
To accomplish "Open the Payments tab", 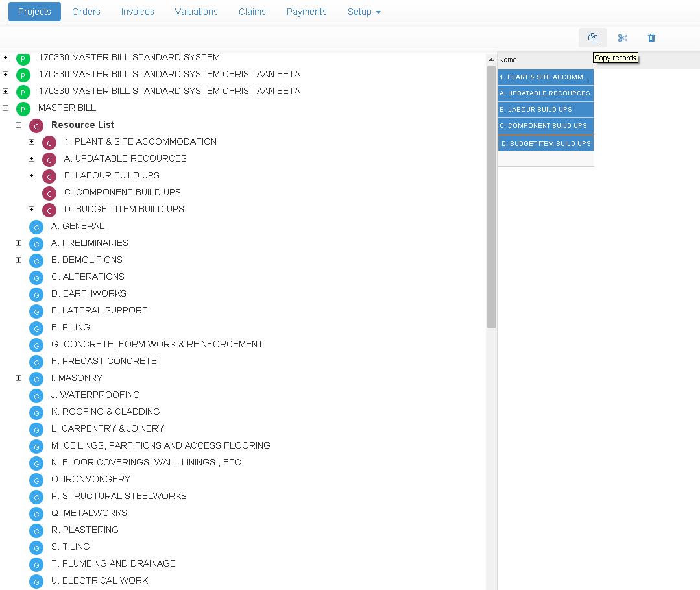I will (307, 12).
